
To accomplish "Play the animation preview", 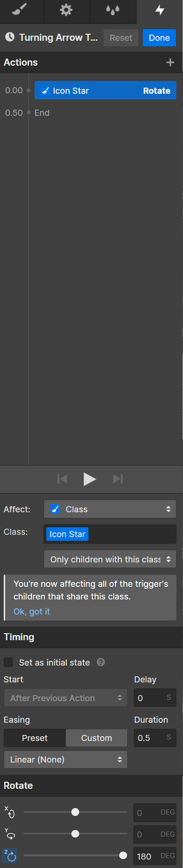I will tap(89, 479).
